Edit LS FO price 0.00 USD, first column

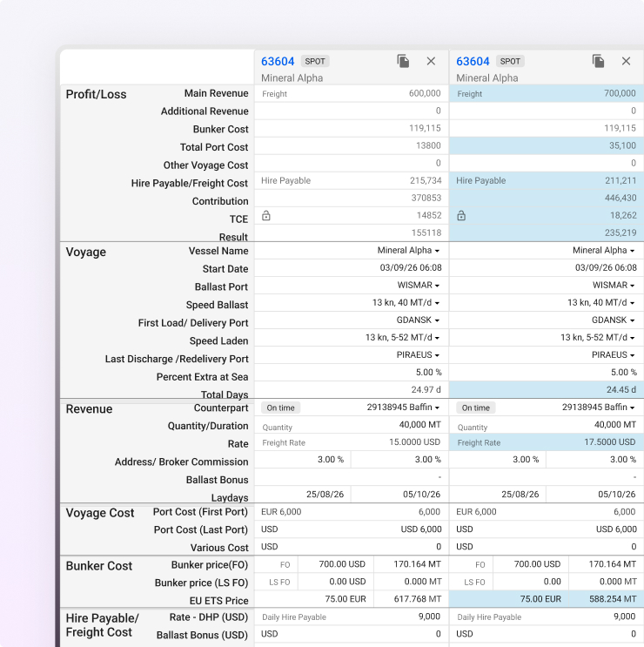336,582
